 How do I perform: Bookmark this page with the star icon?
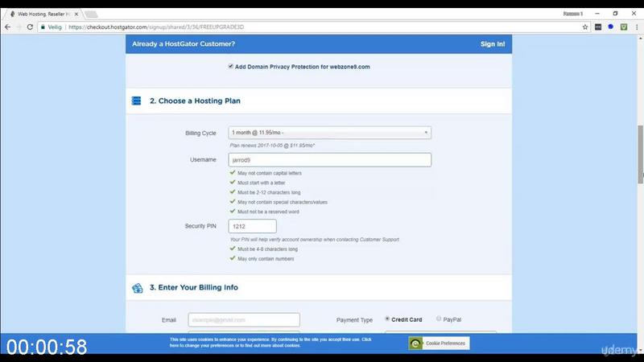click(585, 27)
